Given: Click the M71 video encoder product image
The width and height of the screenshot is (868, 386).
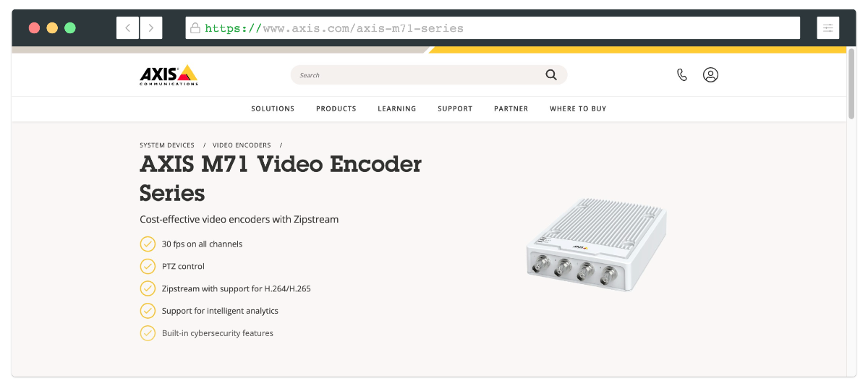Looking at the screenshot, I should [596, 245].
